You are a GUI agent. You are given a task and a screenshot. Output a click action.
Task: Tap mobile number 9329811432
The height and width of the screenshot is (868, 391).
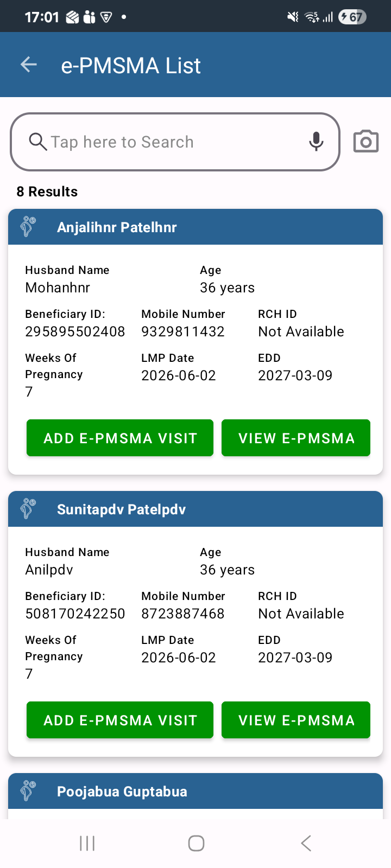click(183, 331)
